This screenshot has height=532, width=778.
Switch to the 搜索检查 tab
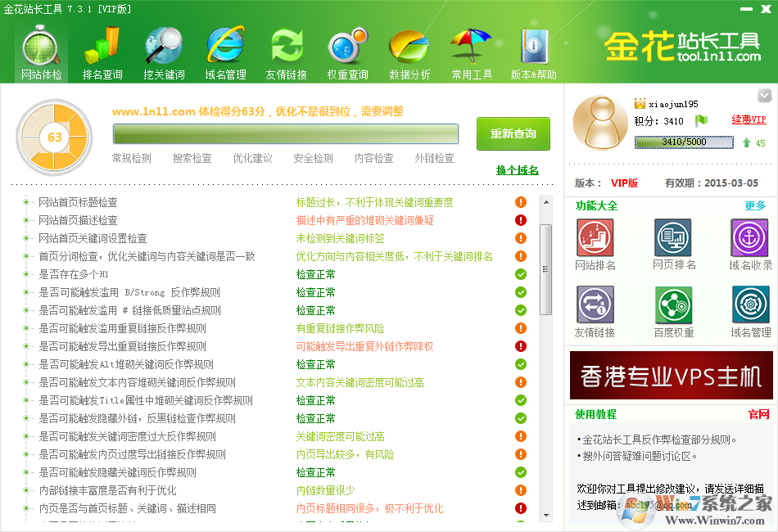[192, 158]
